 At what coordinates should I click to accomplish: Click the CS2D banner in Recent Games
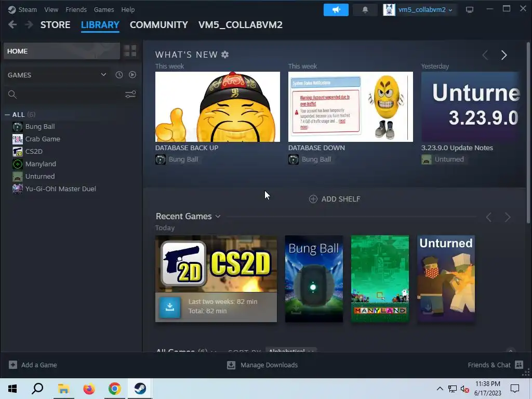click(x=216, y=263)
